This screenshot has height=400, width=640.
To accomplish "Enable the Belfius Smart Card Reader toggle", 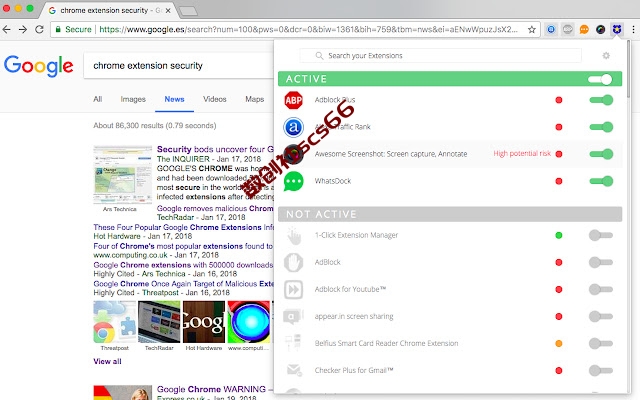I will (x=601, y=343).
